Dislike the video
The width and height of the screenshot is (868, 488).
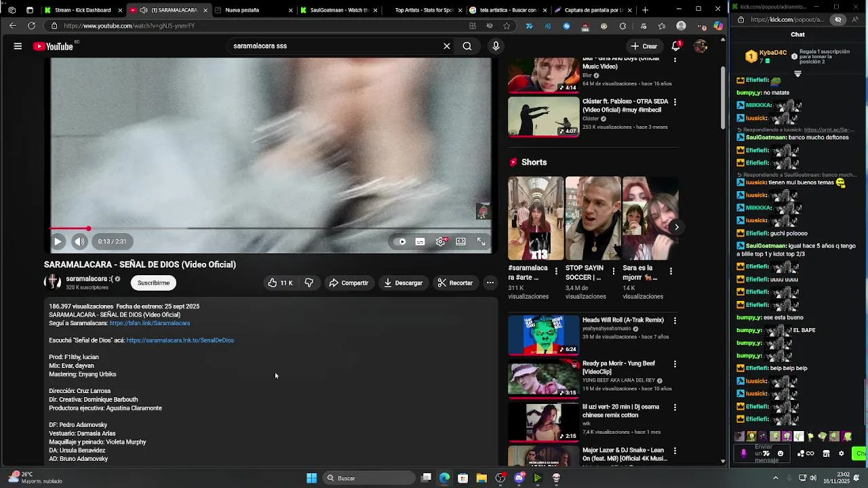[x=309, y=283]
